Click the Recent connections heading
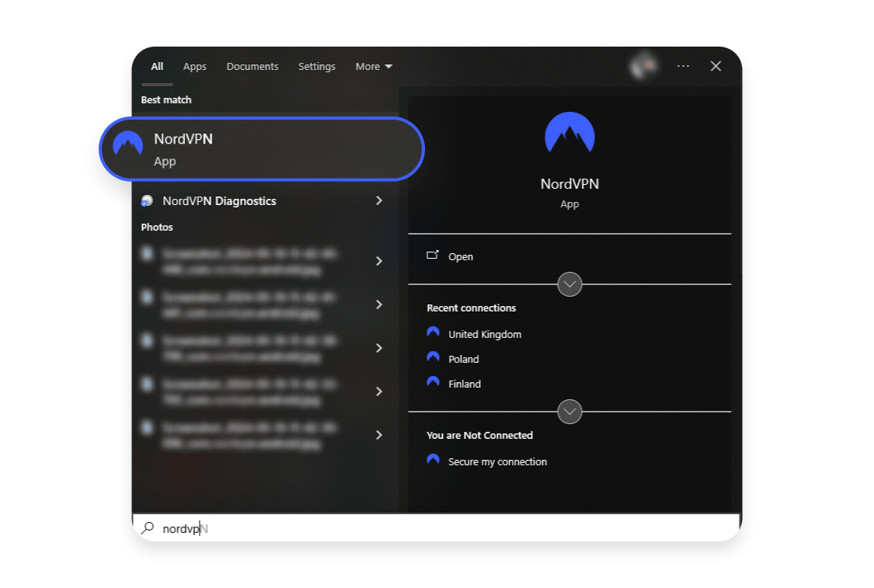 [471, 308]
